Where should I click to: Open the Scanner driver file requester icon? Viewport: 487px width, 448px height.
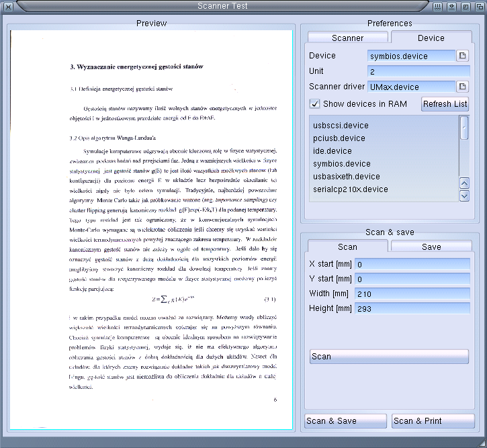click(x=462, y=87)
